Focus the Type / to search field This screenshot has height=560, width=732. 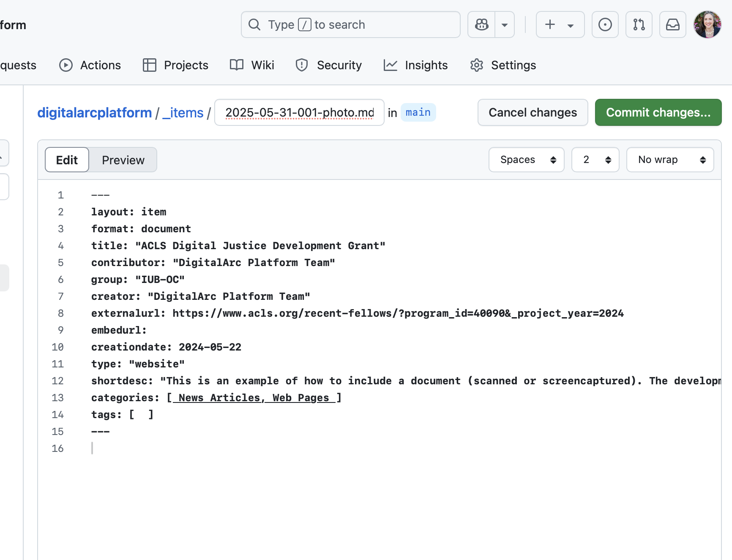coord(350,24)
